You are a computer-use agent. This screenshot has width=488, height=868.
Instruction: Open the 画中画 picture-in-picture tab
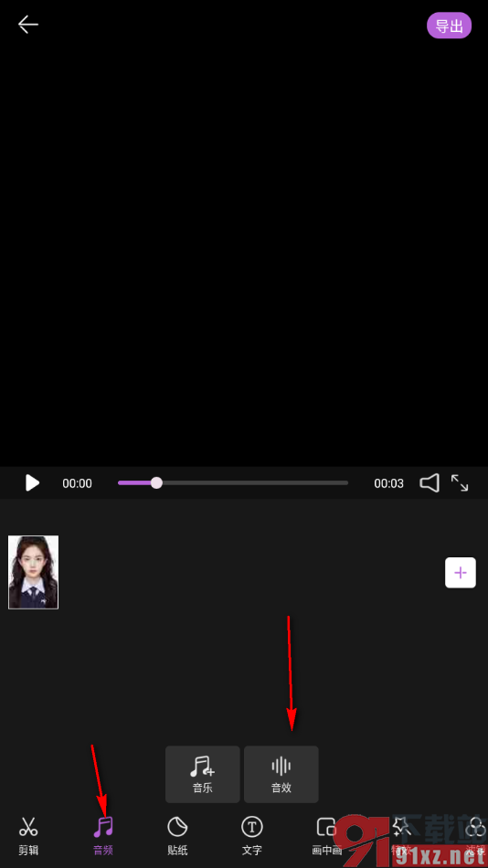pos(327,835)
